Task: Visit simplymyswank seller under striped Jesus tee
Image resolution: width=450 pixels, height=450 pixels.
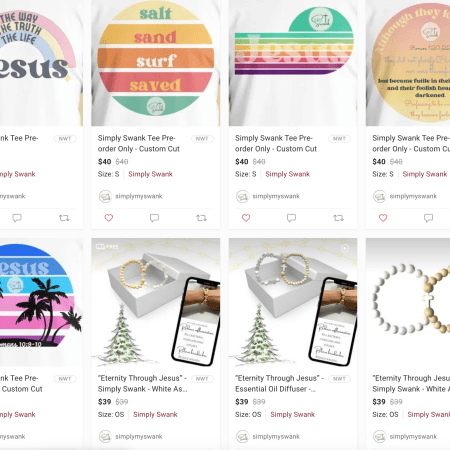Action: click(x=276, y=196)
